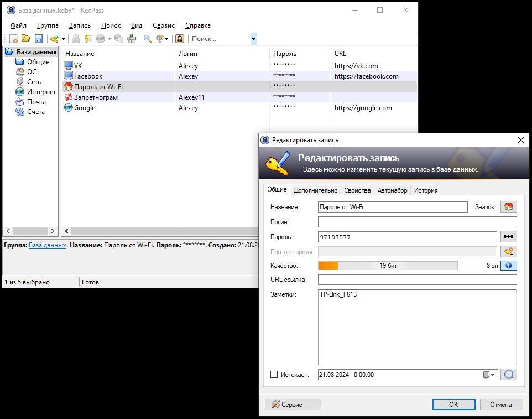This screenshot has height=419, width=532.
Task: Switch to the История tab
Action: 425,190
